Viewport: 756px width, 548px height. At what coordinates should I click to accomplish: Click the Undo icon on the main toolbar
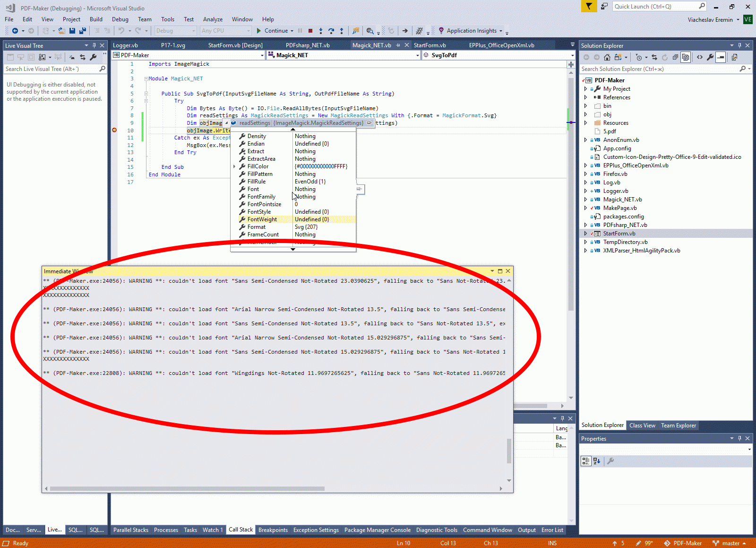[122, 31]
